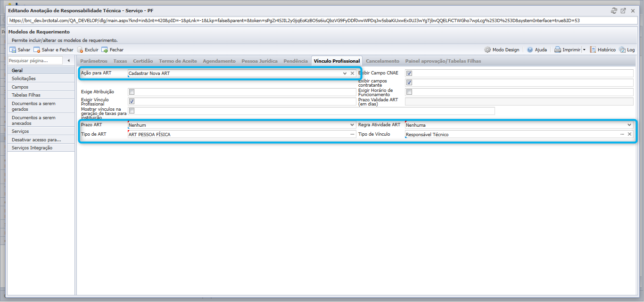The width and height of the screenshot is (644, 302).
Task: Uncheck the Exibir Campo CNAE checkbox
Action: click(x=409, y=73)
